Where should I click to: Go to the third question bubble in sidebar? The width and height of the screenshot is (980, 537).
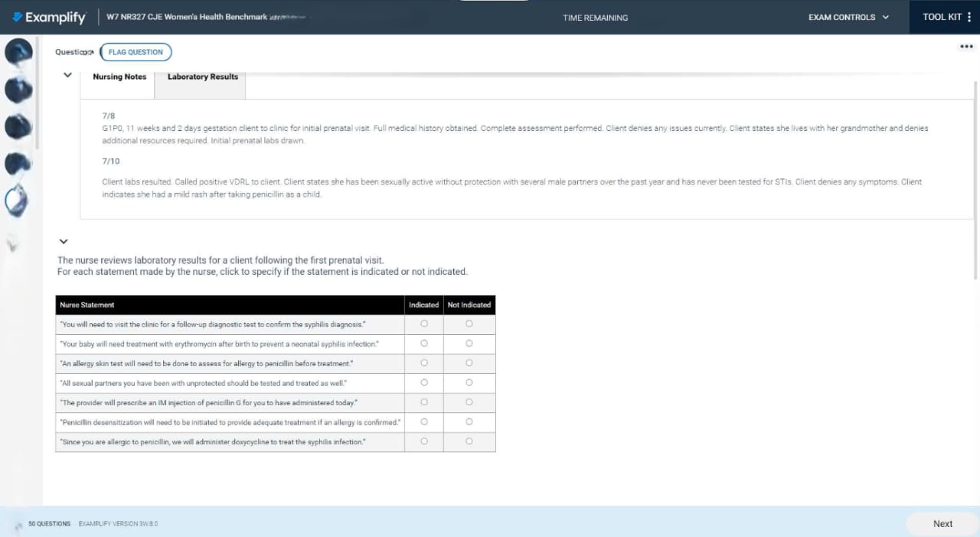tap(18, 126)
